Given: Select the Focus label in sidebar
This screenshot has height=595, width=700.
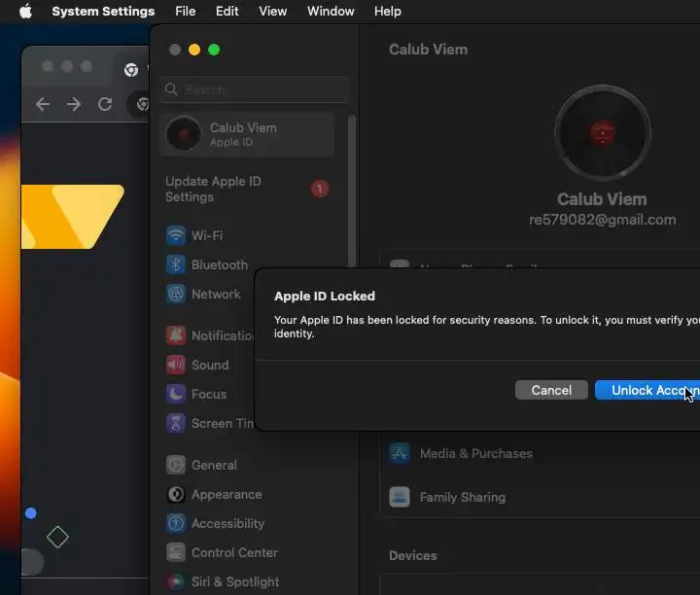Looking at the screenshot, I should (209, 394).
